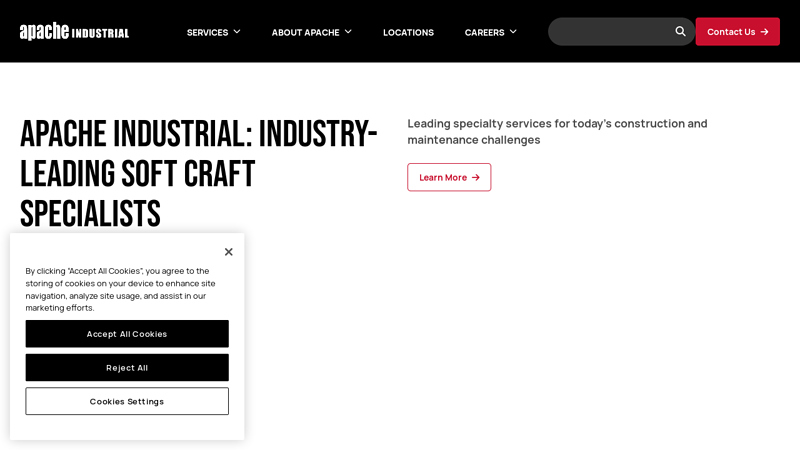Click the Learn More button
The image size is (800, 450).
point(449,177)
